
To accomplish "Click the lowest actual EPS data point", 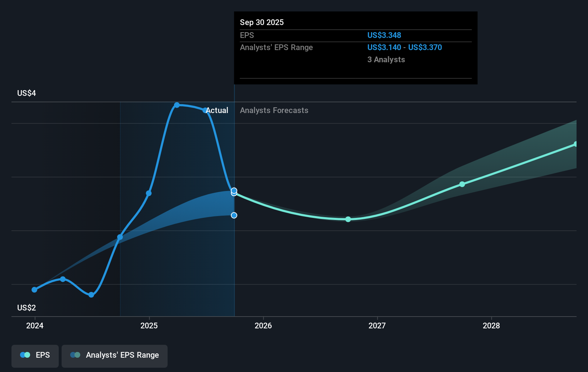I will pos(91,295).
